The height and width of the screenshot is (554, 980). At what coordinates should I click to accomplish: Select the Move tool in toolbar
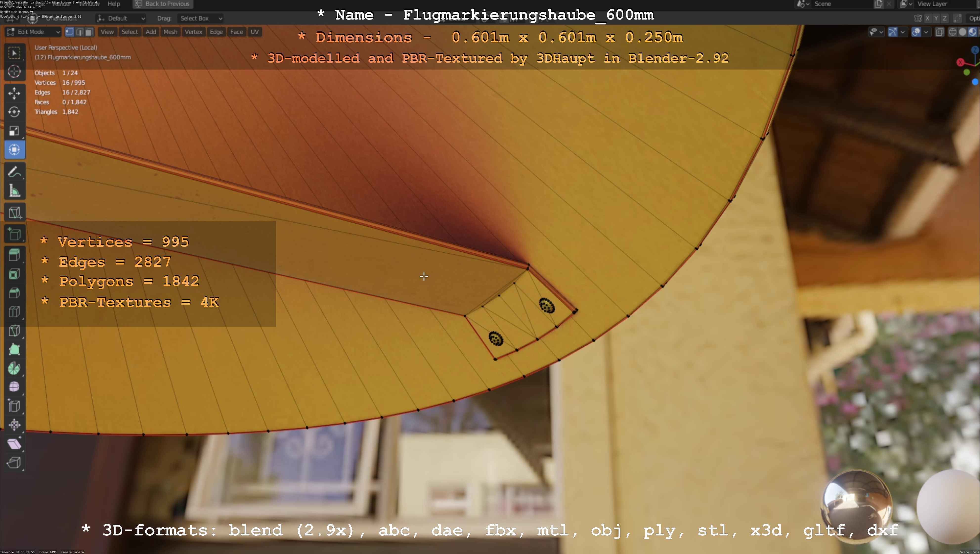click(14, 93)
